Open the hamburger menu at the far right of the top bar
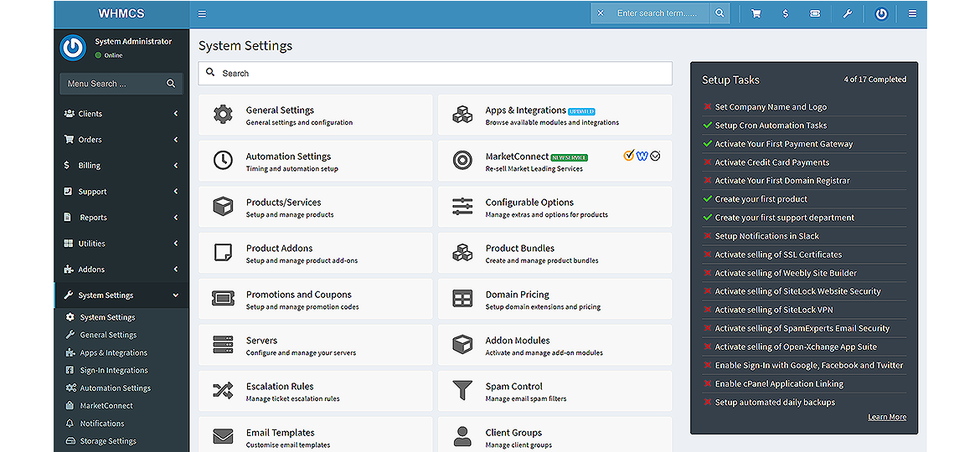The image size is (980, 452). 912,13
